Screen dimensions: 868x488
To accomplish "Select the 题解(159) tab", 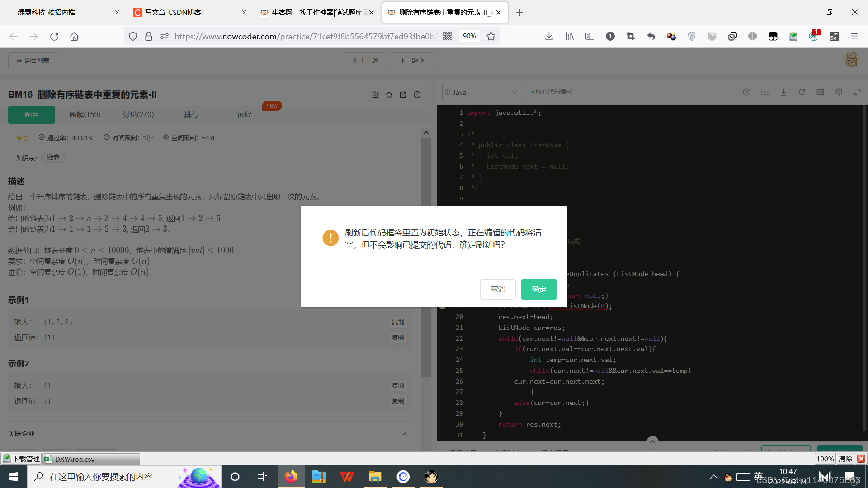I will (85, 114).
